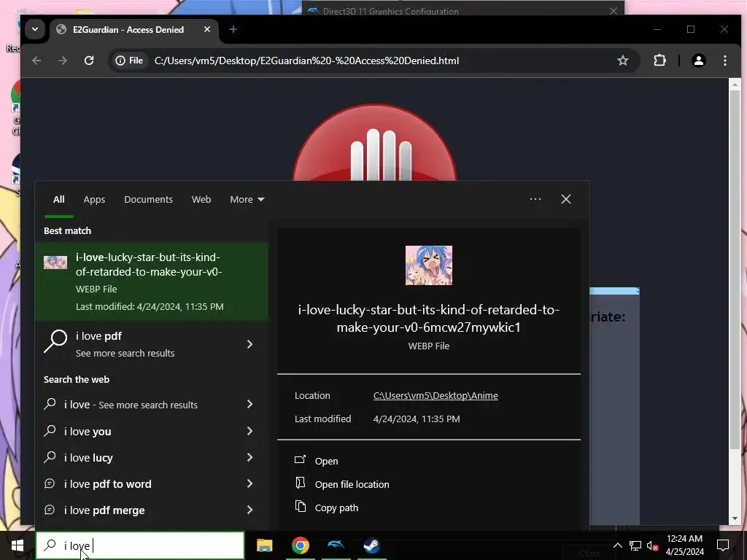Select 'i love lucy' web suggestion

(x=133, y=457)
